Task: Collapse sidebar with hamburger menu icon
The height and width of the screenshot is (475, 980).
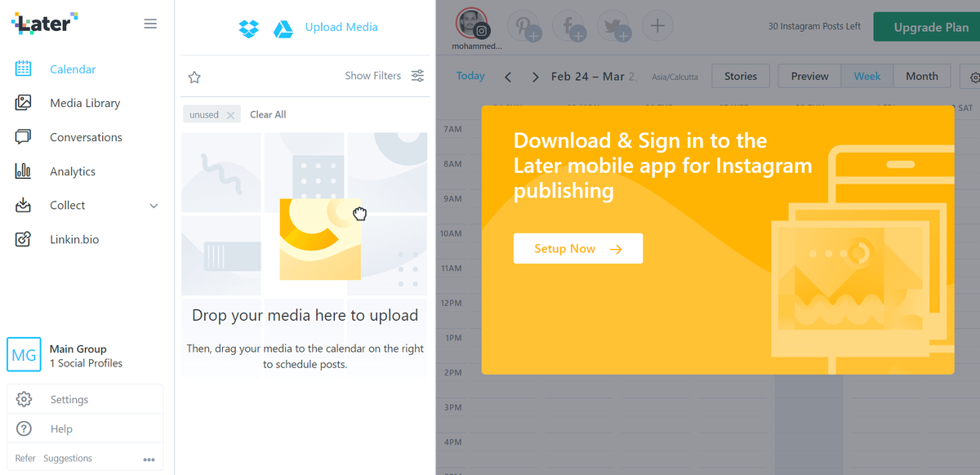Action: [x=150, y=24]
